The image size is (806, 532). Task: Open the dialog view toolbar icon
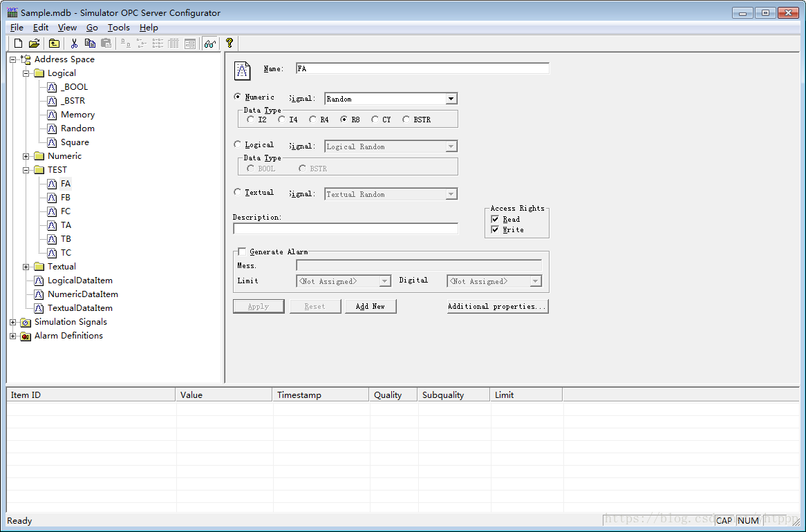189,44
